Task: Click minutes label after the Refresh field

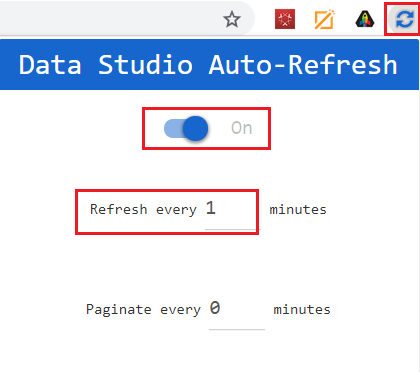Action: click(x=298, y=210)
